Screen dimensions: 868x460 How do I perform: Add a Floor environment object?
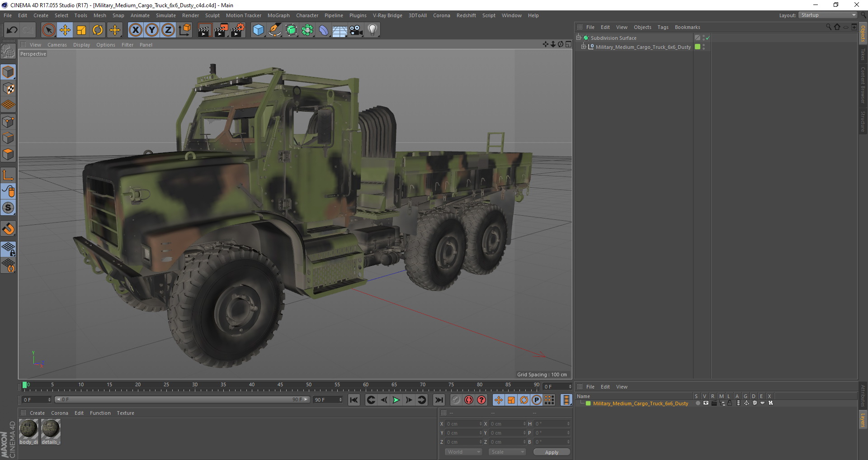click(x=340, y=30)
